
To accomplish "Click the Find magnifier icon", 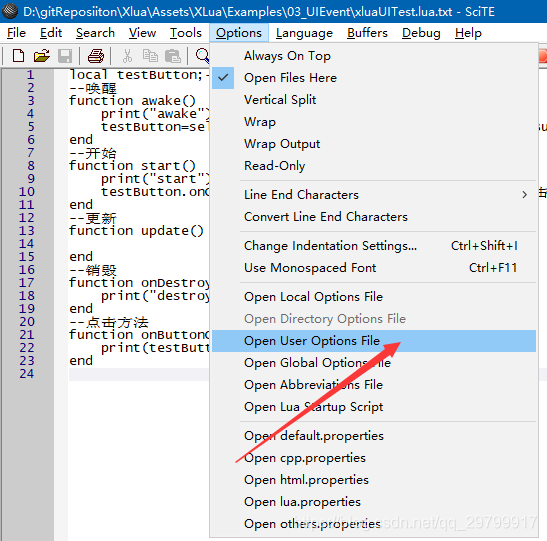I will (x=202, y=56).
